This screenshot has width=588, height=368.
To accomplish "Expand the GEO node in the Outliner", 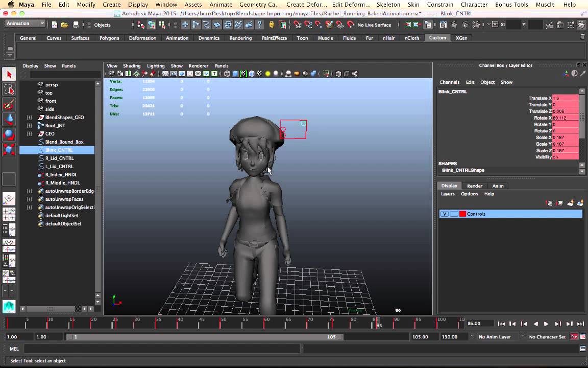I will [29, 133].
